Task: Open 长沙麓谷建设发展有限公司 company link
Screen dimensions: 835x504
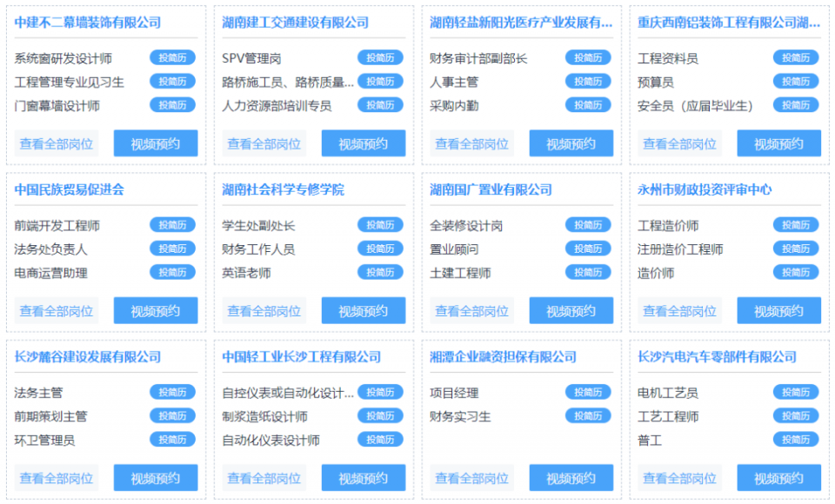Action: pyautogui.click(x=88, y=356)
